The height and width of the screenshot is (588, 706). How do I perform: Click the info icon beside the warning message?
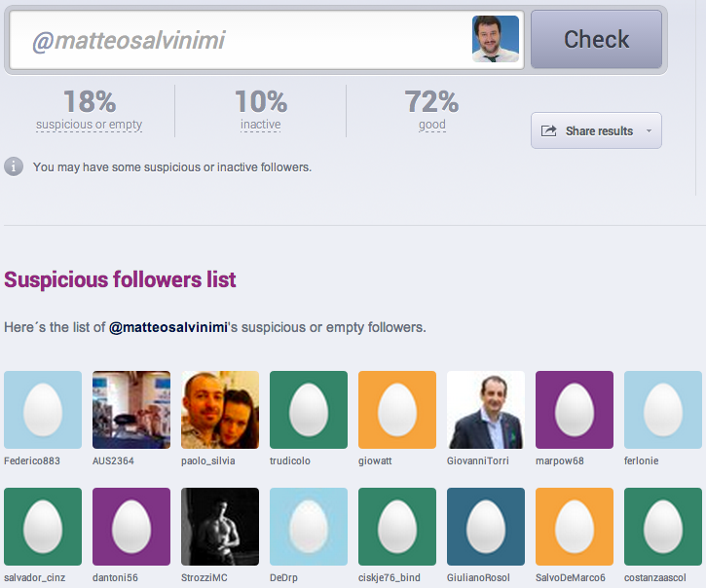[14, 166]
